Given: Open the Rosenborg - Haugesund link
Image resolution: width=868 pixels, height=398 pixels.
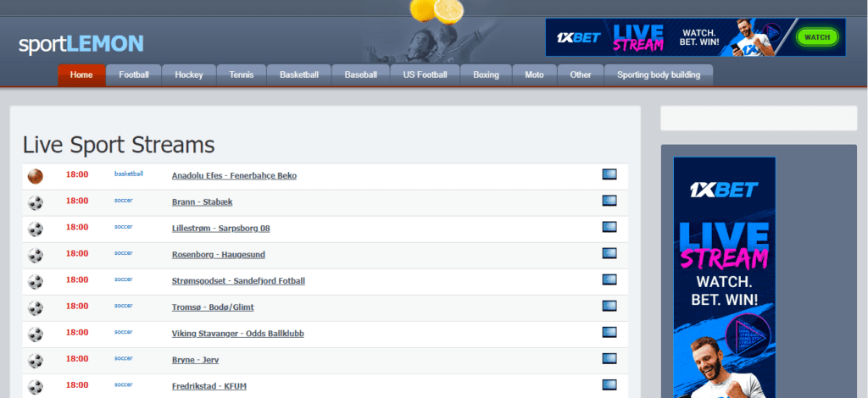Looking at the screenshot, I should click(x=218, y=255).
